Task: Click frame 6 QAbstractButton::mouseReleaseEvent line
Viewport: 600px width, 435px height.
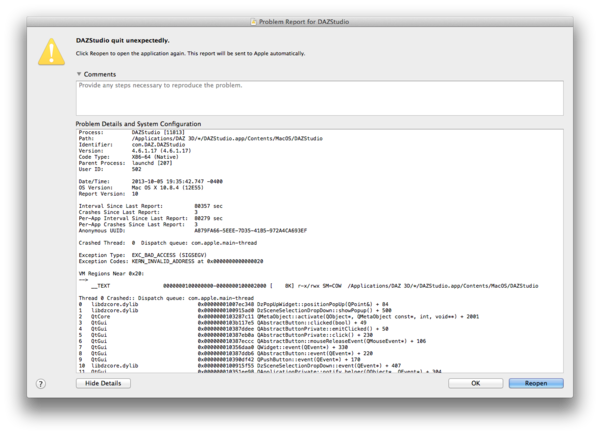Action: click(252, 341)
